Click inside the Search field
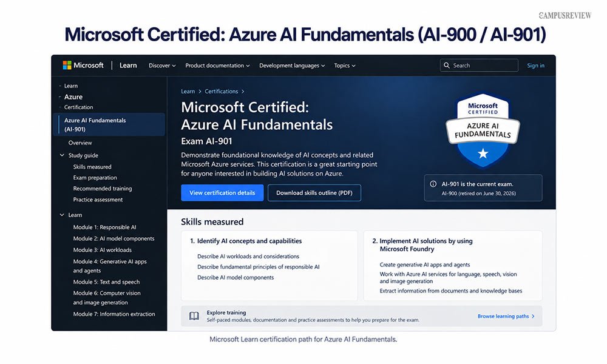Viewport: 607px width, 364px height. [479, 66]
